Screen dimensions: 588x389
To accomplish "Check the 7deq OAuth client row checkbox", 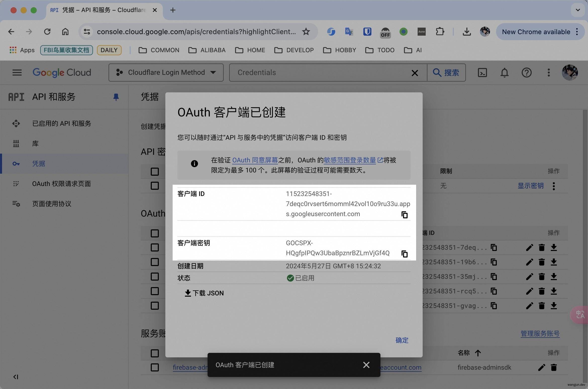I will [x=155, y=247].
